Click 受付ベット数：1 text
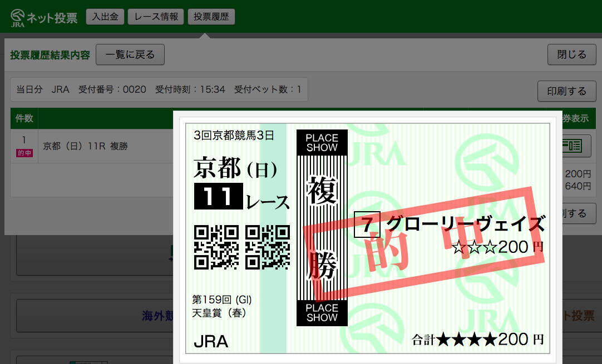602x364 pixels. (x=268, y=89)
